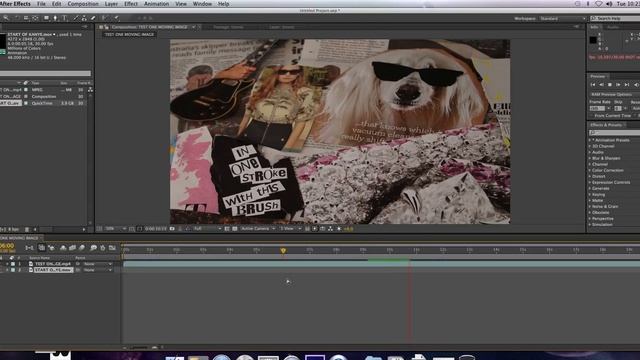Click the current time indicator marker on the timeline ruler

[283, 250]
